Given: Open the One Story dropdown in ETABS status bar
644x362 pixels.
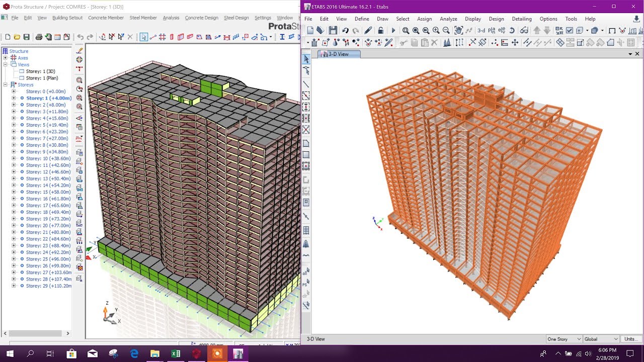Looking at the screenshot, I should click(562, 339).
